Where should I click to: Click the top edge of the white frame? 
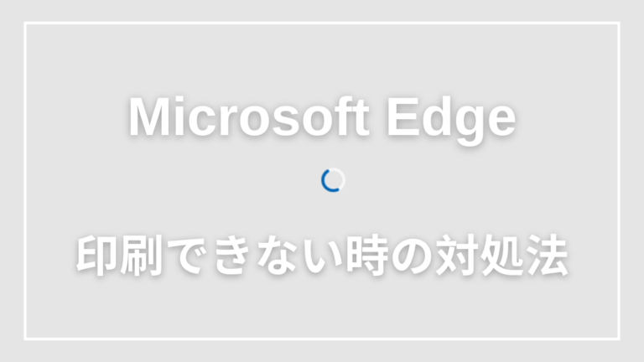click(x=322, y=23)
